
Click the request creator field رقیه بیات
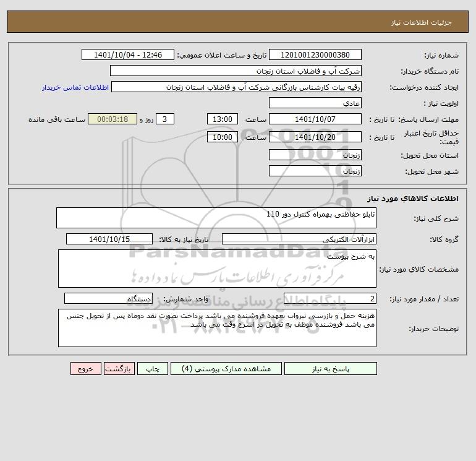(x=237, y=87)
